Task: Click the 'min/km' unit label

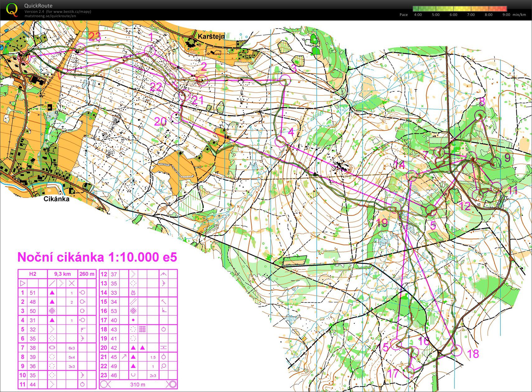Action: 519,15
